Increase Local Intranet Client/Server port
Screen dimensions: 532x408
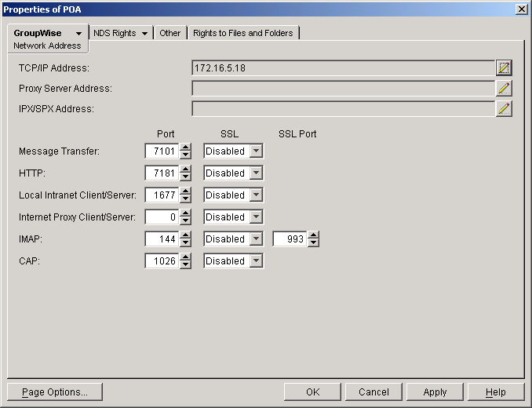(x=185, y=191)
